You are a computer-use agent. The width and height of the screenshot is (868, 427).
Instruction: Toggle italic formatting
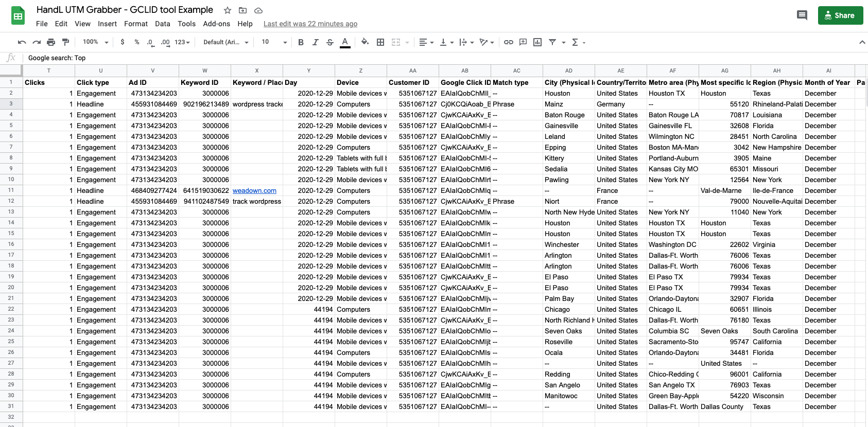[x=315, y=42]
